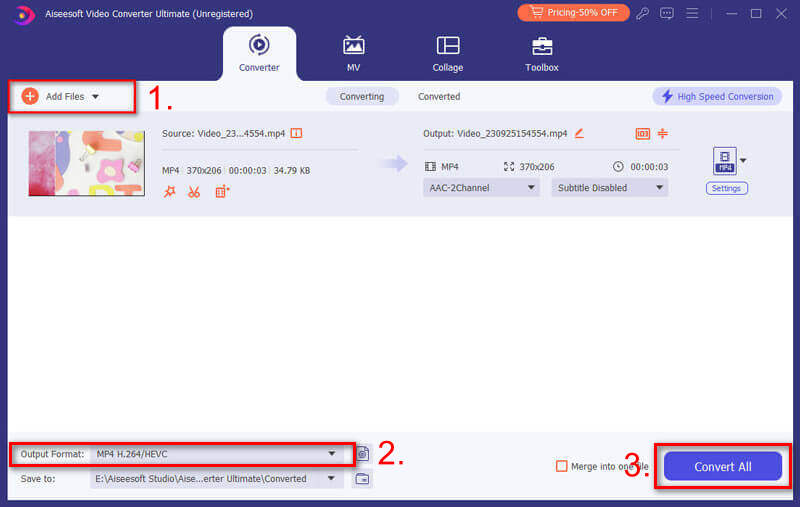Enable Merge into one file checkbox
This screenshot has height=507, width=800.
(561, 466)
